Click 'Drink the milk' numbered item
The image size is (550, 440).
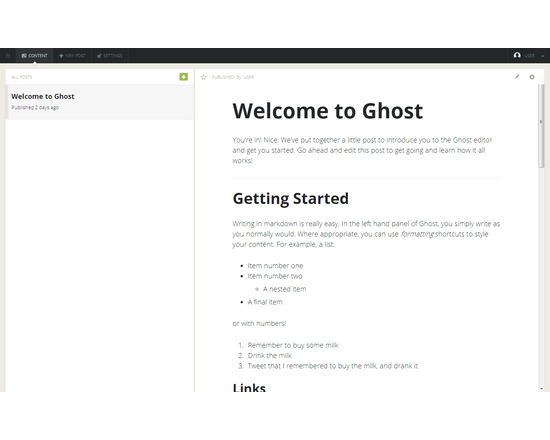coord(269,355)
